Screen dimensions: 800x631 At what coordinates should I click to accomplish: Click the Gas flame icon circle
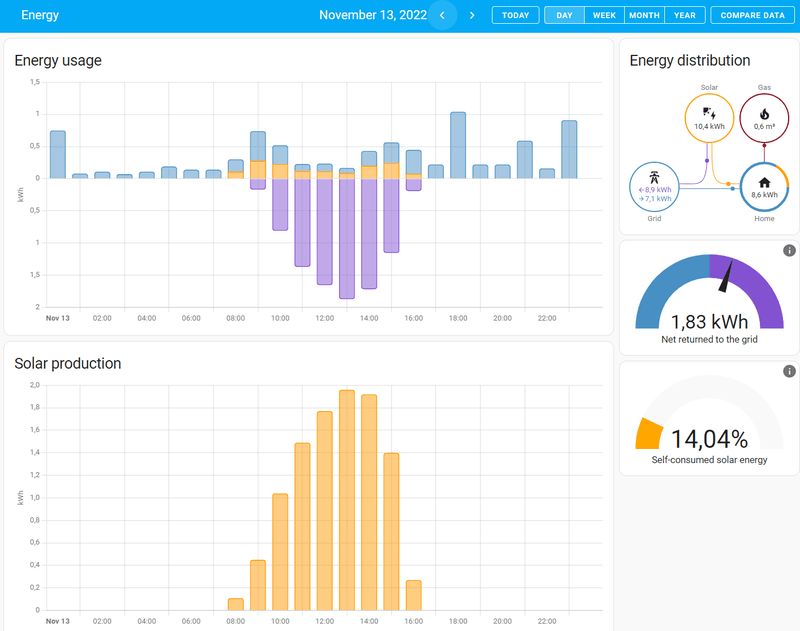(x=764, y=118)
